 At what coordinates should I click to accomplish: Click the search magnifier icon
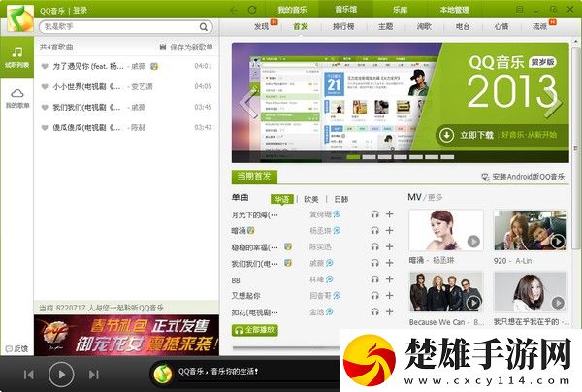pos(204,27)
